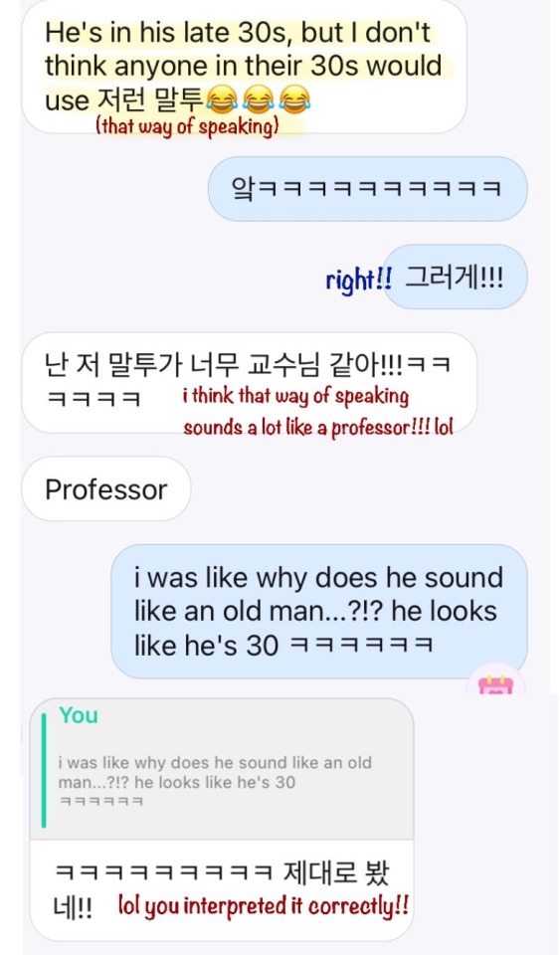
Task: Select the 'Professor' message bubble
Action: tap(105, 489)
